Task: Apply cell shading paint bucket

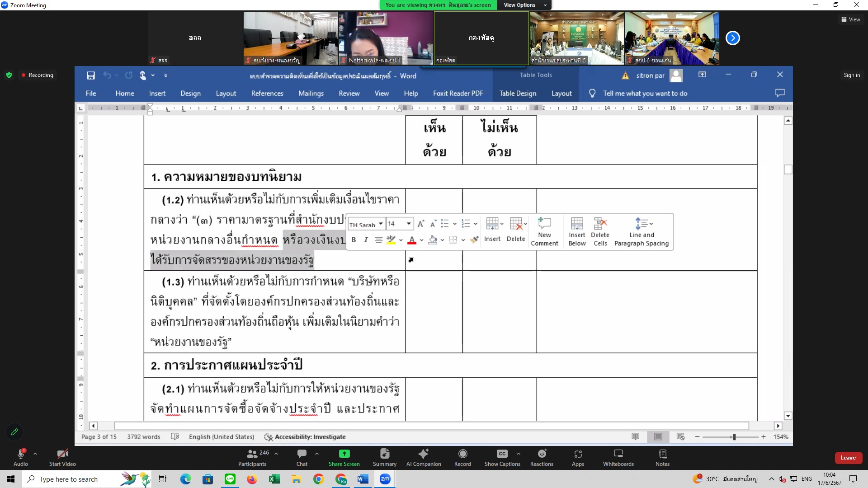Action: pos(433,240)
